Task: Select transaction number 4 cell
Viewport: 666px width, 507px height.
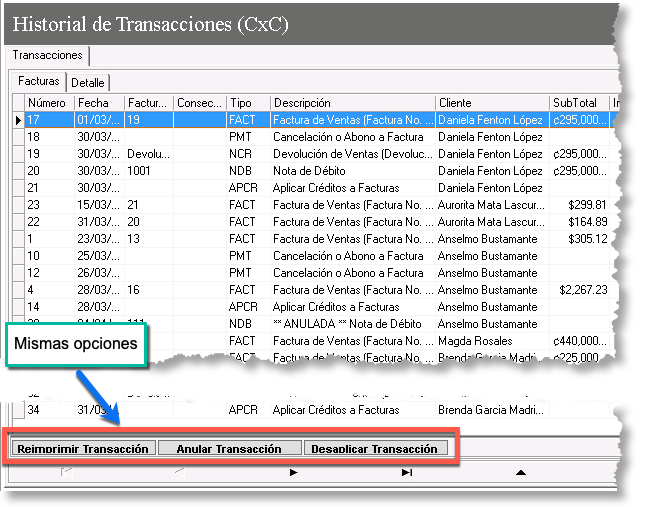Action: coord(50,290)
